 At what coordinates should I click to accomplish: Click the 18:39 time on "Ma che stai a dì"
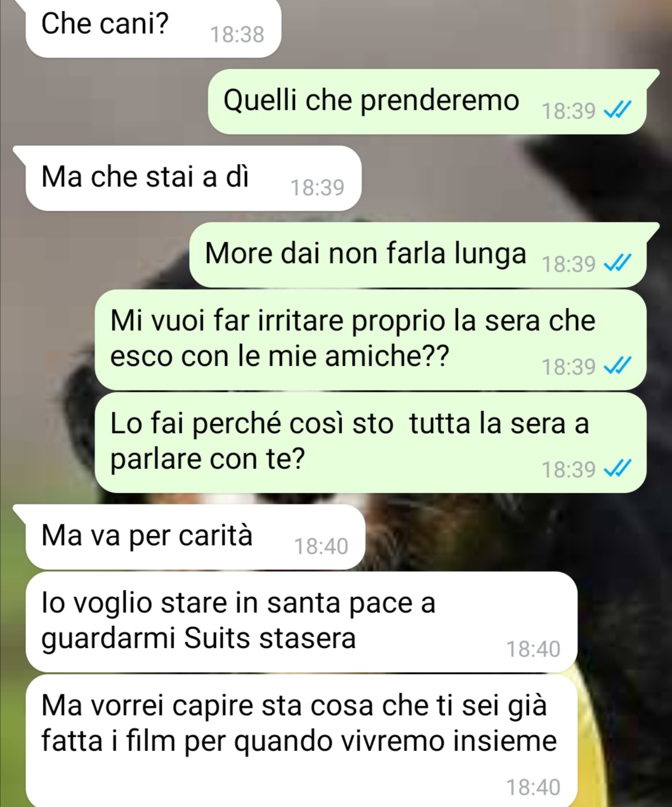[317, 187]
